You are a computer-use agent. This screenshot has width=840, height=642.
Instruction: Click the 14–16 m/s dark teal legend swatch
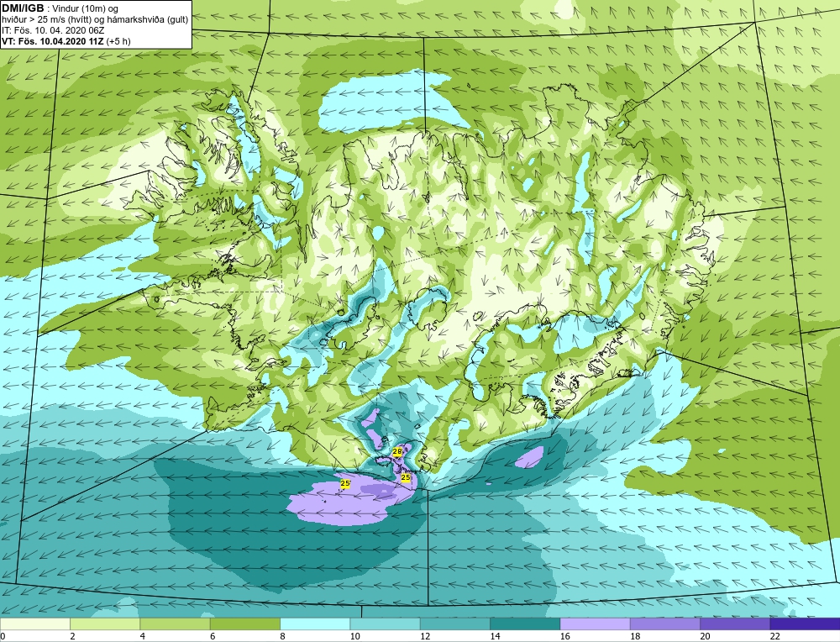point(525,624)
